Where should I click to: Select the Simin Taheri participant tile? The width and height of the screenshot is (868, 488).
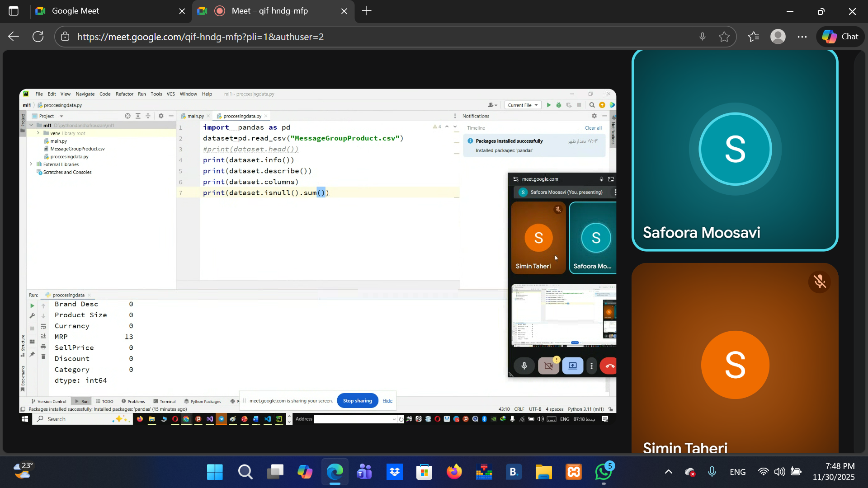[735, 358]
